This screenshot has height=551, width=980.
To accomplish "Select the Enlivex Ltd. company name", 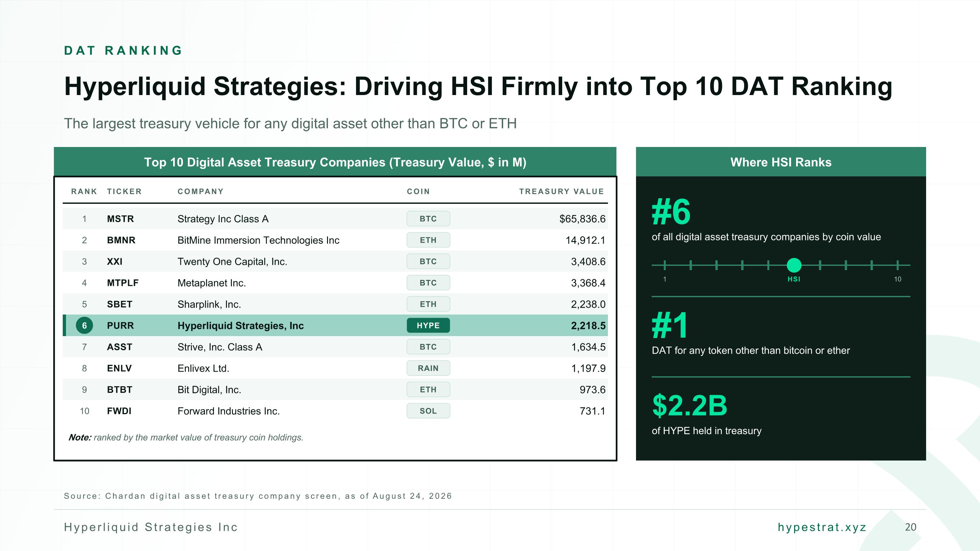I will click(x=203, y=368).
